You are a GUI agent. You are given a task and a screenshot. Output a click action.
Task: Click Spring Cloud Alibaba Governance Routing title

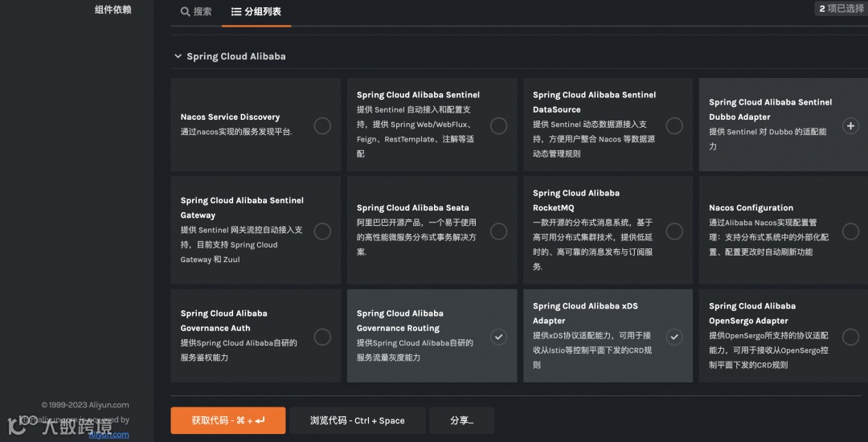coord(399,321)
